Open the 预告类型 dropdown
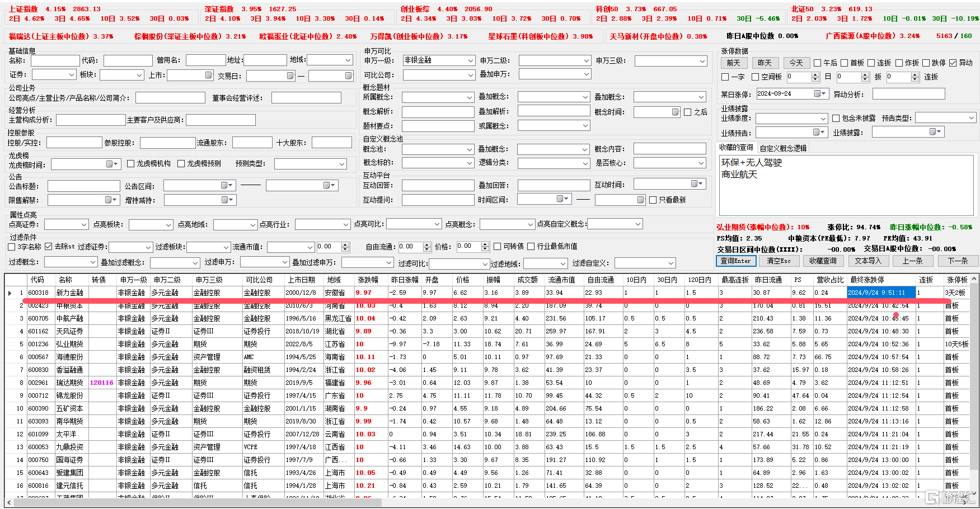This screenshot has width=980, height=509. (x=971, y=117)
